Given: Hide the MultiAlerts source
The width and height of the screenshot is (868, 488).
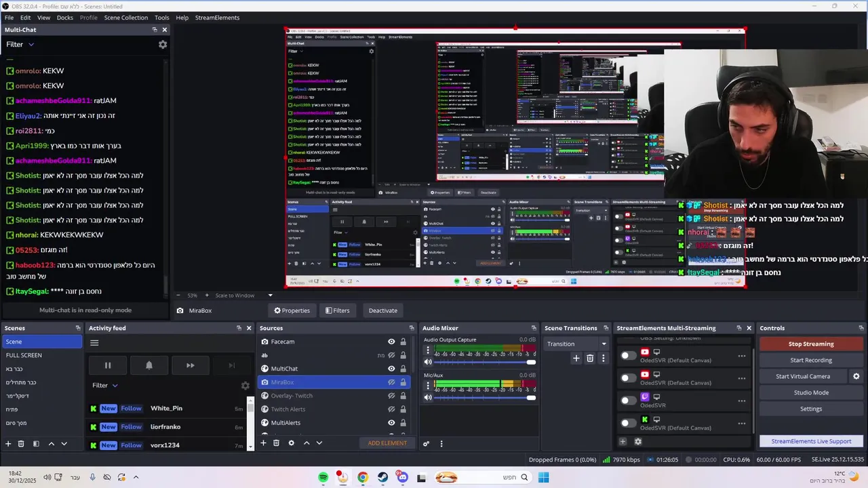Looking at the screenshot, I should click(391, 423).
